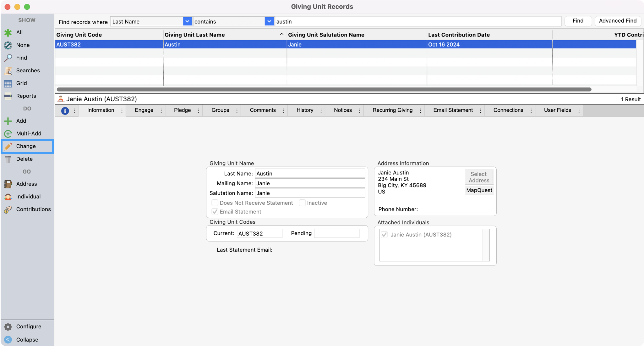The height and width of the screenshot is (346, 644).
Task: Go to Contributions via key icon
Action: click(x=8, y=209)
